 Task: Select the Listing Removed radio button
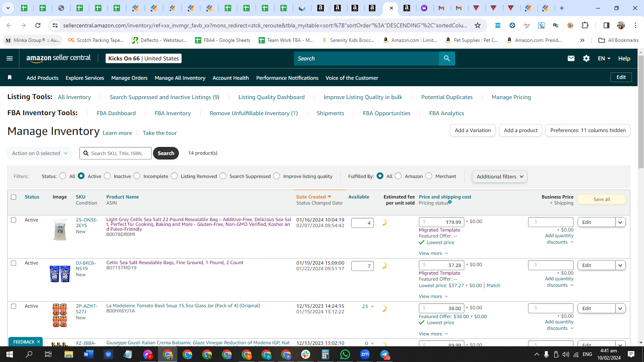pyautogui.click(x=174, y=176)
